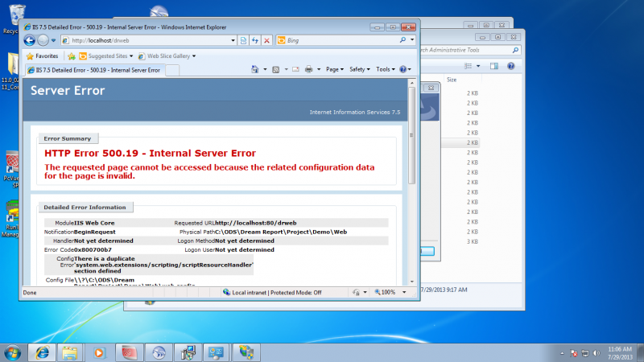Open the Favorites center
This screenshot has width=644, height=362.
pyautogui.click(x=42, y=56)
